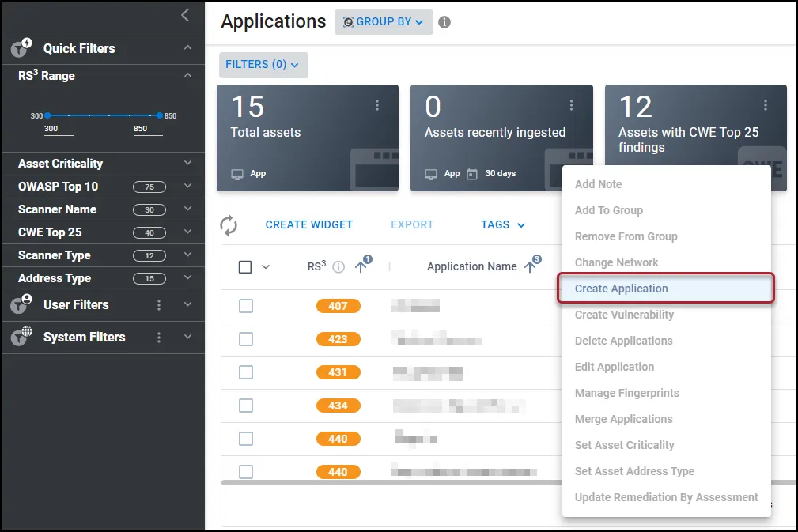Click the RS3 range slider right handle

[160, 115]
